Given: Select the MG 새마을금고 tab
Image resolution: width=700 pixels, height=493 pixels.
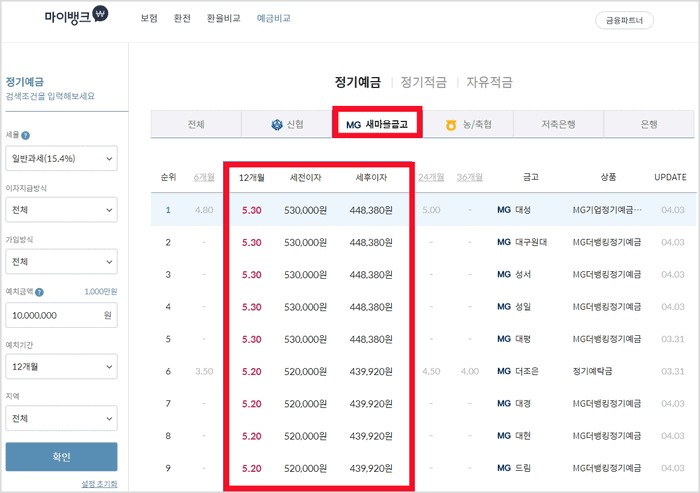Looking at the screenshot, I should (377, 124).
